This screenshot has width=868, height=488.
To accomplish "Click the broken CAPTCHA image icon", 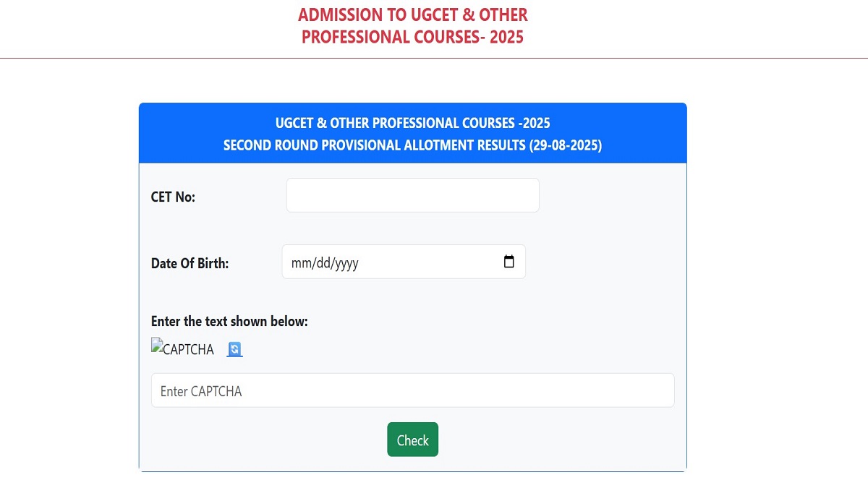I will (x=157, y=345).
